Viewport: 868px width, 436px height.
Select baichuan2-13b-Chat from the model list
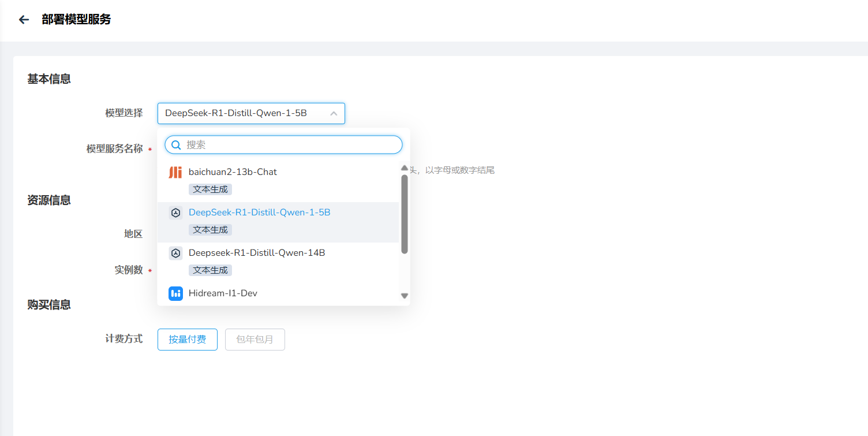pos(278,182)
